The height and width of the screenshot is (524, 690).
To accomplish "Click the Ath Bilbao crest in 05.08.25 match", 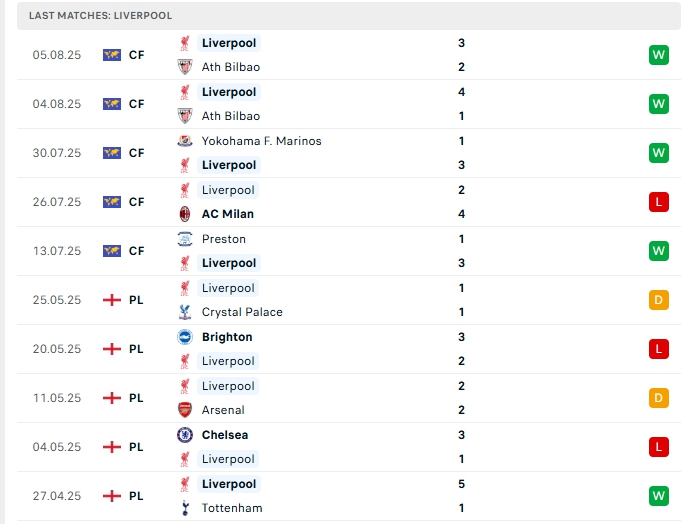I will tap(185, 67).
